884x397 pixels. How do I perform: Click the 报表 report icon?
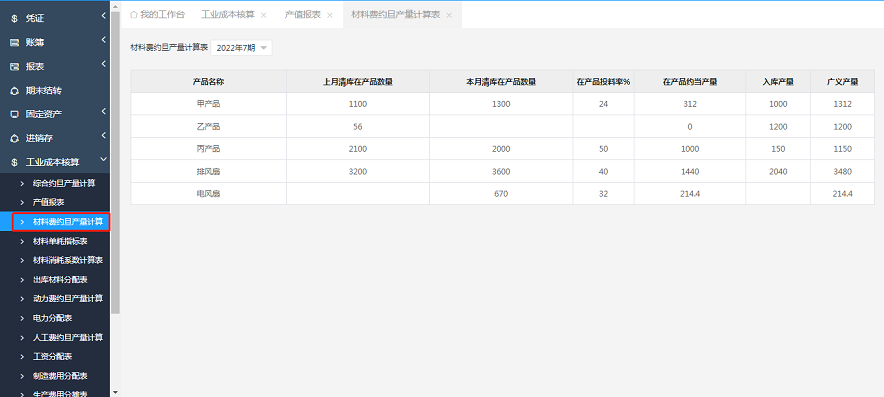(15, 67)
